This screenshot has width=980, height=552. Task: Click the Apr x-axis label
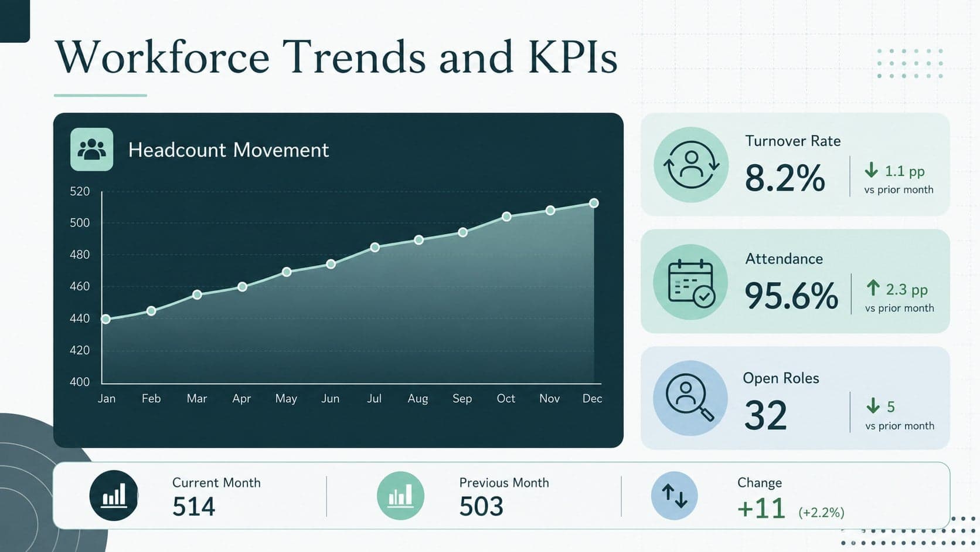tap(241, 399)
